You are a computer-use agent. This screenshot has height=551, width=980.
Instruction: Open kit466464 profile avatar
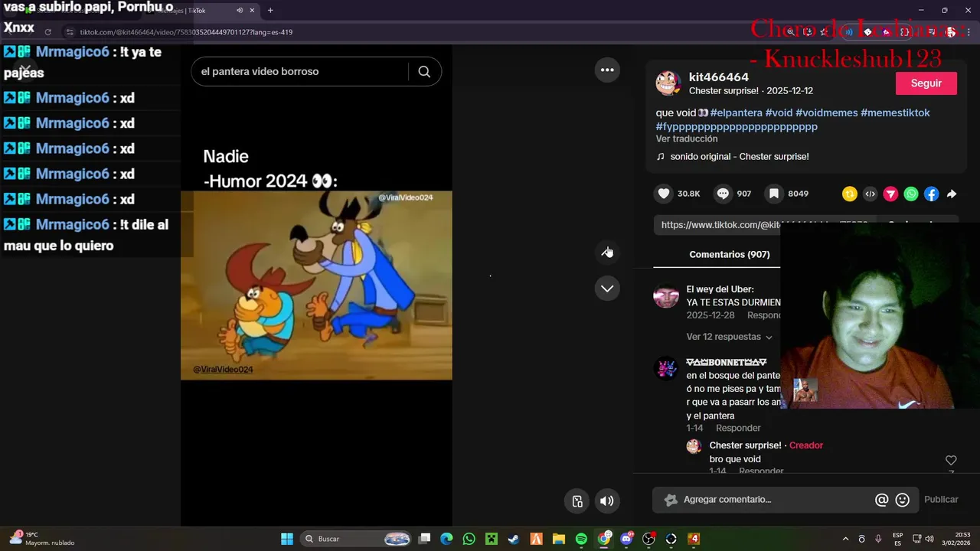pos(668,83)
